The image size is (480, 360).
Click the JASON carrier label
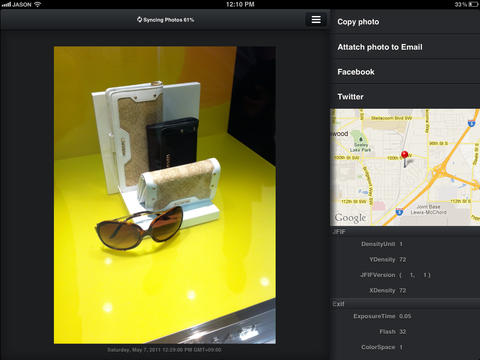pos(22,5)
